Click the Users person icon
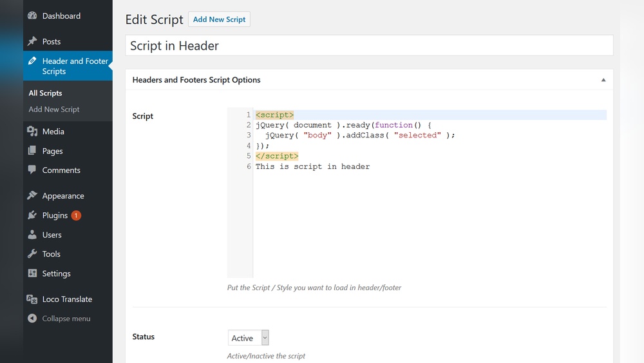Image resolution: width=644 pixels, height=363 pixels. coord(32,234)
